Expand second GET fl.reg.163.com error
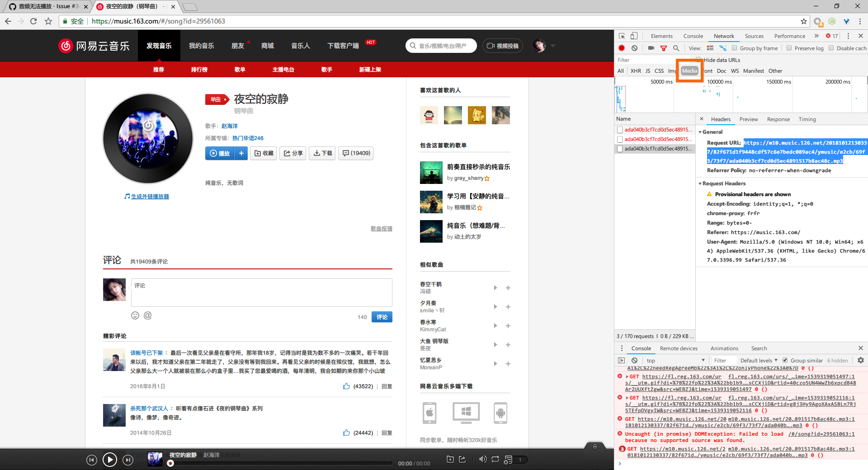868x470 pixels. 627,398
